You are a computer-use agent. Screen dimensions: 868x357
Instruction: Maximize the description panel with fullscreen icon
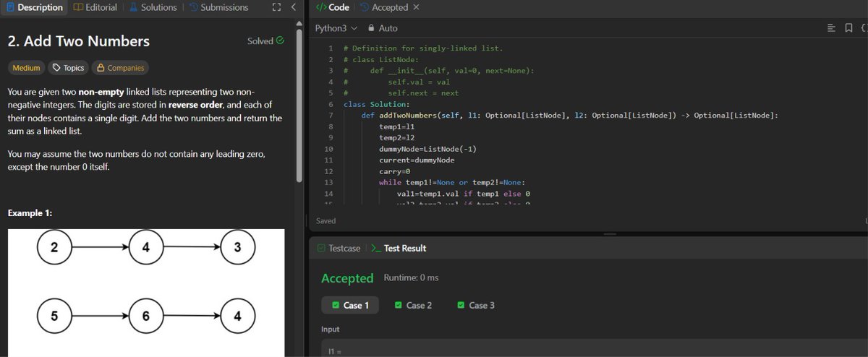pos(275,7)
